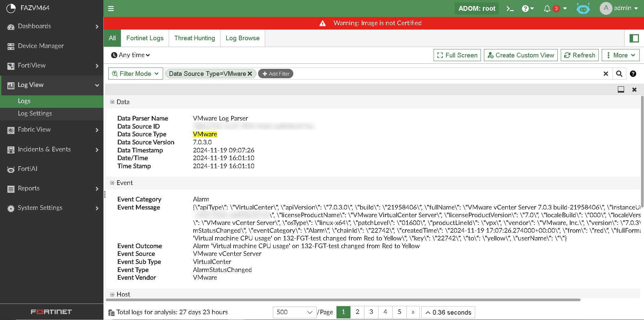Remove the Data Source Type=VMware filter
The width and height of the screenshot is (644, 320).
pyautogui.click(x=250, y=74)
